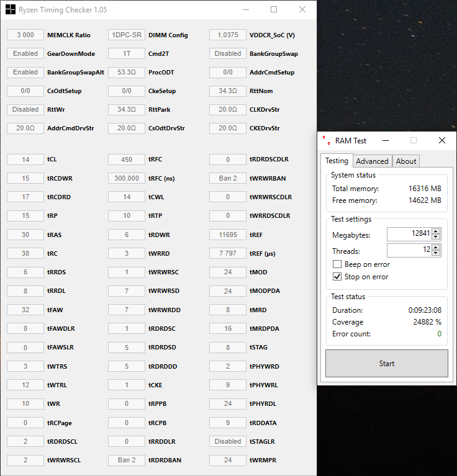Click the tWRMPR value 24
Image resolution: width=457 pixels, height=476 pixels.
pos(228,460)
